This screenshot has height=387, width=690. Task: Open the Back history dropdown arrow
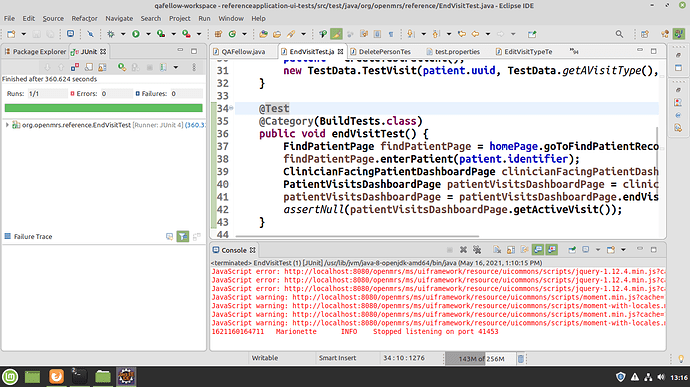point(488,34)
